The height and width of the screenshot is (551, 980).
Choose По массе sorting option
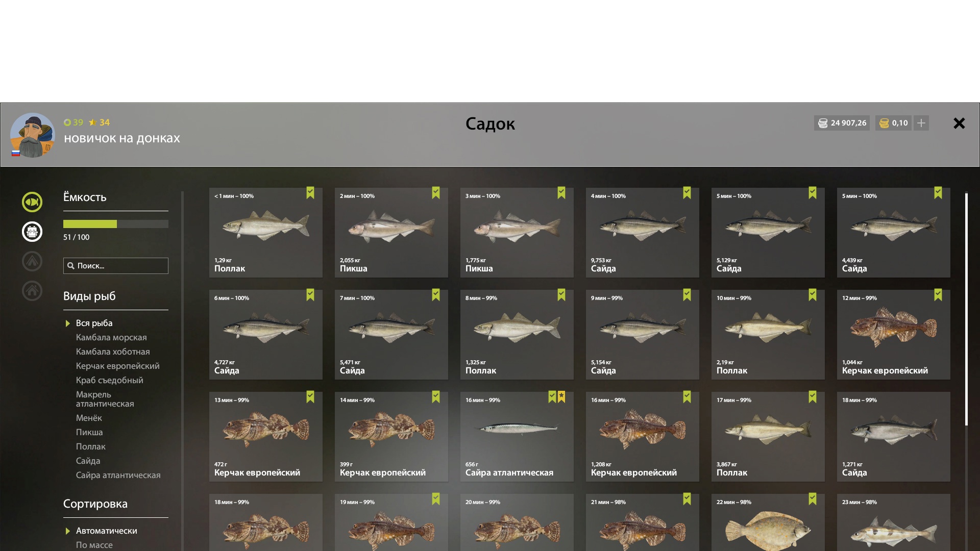pyautogui.click(x=94, y=545)
